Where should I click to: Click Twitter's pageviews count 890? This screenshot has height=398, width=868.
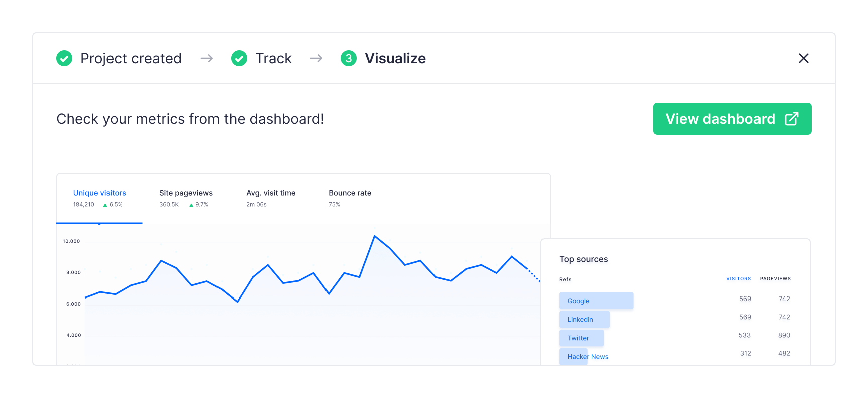[784, 335]
